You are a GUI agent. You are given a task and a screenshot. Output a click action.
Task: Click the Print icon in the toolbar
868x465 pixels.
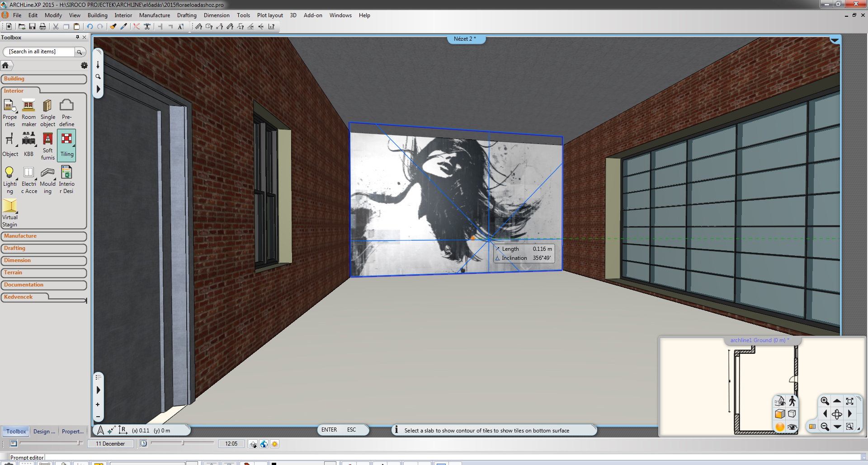pyautogui.click(x=42, y=27)
